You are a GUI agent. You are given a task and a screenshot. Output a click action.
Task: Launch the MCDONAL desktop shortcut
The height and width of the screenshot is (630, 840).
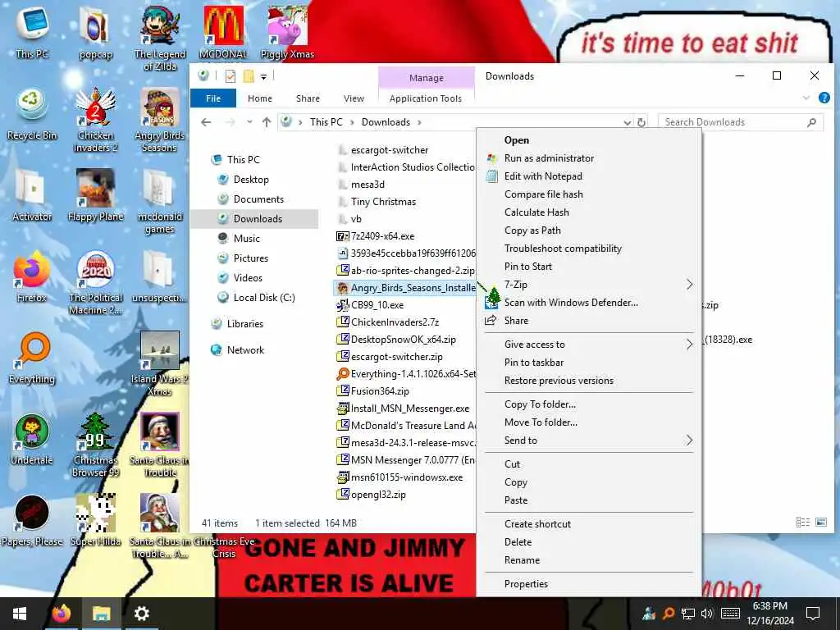[223, 32]
